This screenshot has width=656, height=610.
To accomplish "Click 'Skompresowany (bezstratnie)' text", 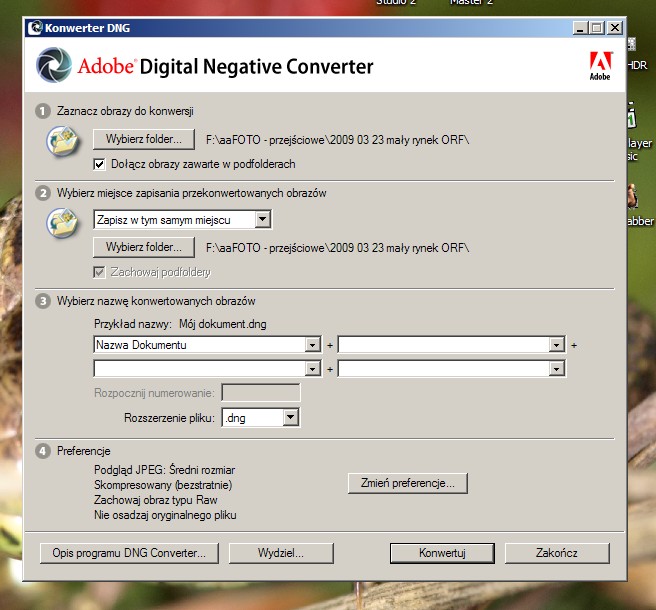I will click(163, 485).
